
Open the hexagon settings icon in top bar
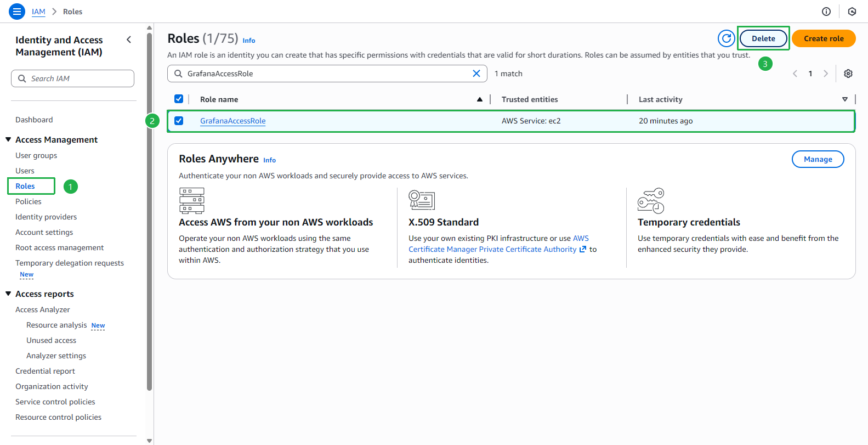[852, 12]
